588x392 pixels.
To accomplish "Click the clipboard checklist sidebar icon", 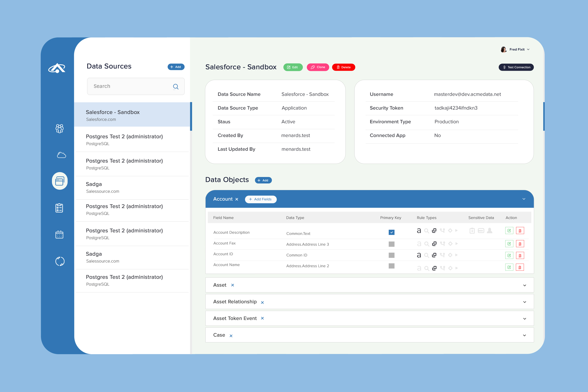I will [59, 208].
